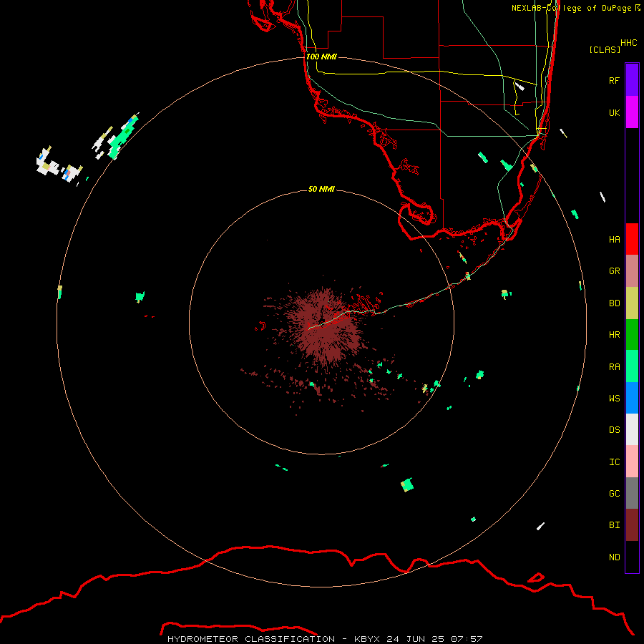The image size is (644, 644).
Task: Click the ND legend label
Action: tap(614, 557)
